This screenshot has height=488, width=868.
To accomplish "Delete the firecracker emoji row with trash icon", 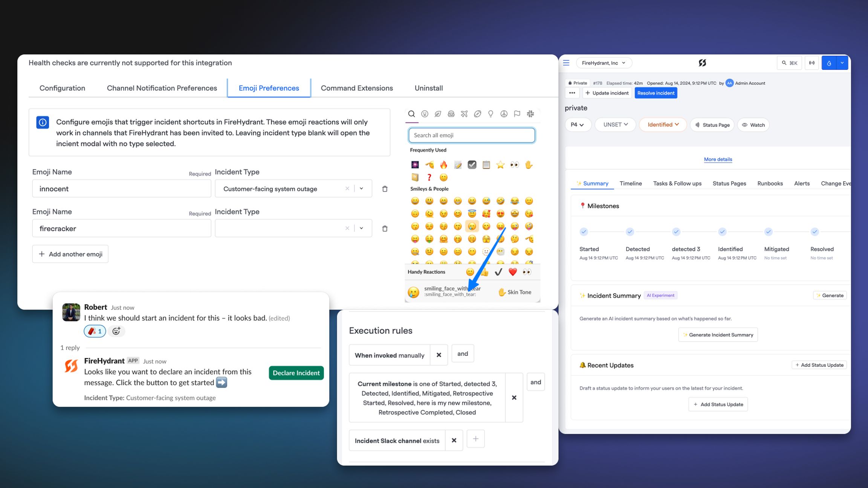I will [385, 229].
